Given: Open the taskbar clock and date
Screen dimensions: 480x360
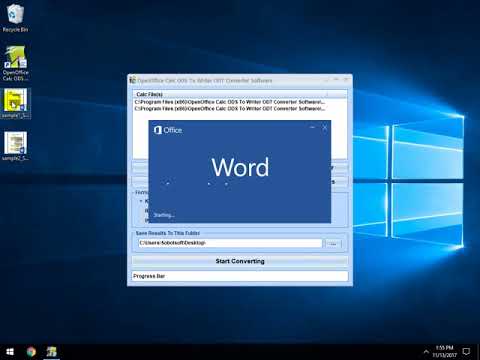Looking at the screenshot, I should click(x=445, y=352).
